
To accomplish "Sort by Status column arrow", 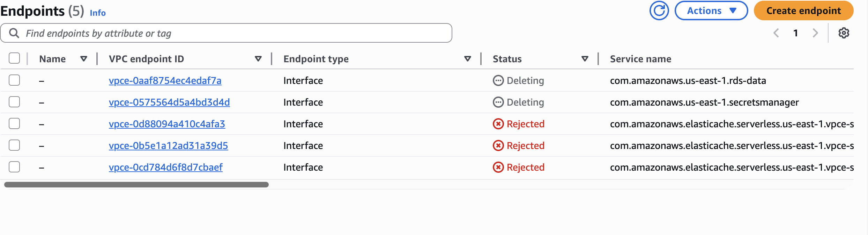I will (x=585, y=59).
